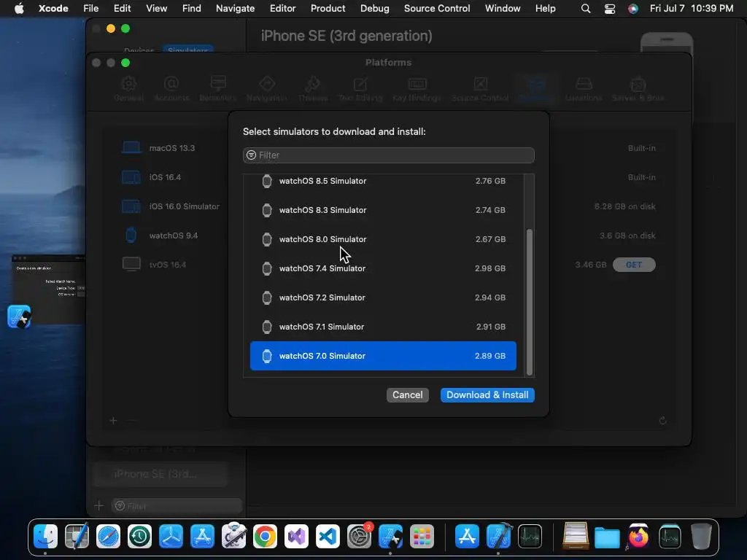Click into the Filter field of the download sheet
Viewport: 747px width, 560px height.
(388, 155)
